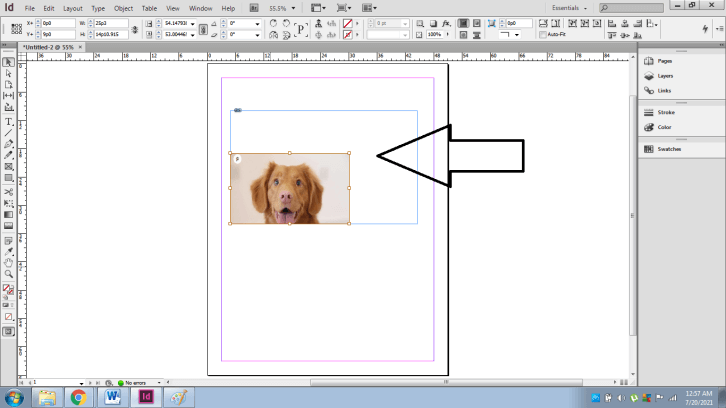726x408 pixels.
Task: Open the File menu
Action: coord(30,8)
